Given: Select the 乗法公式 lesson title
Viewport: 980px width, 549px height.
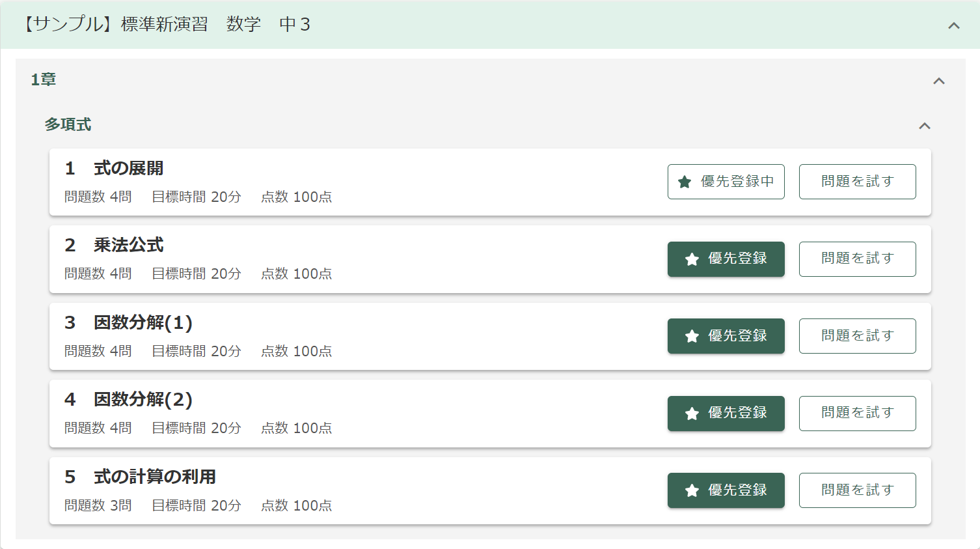Looking at the screenshot, I should (x=128, y=246).
